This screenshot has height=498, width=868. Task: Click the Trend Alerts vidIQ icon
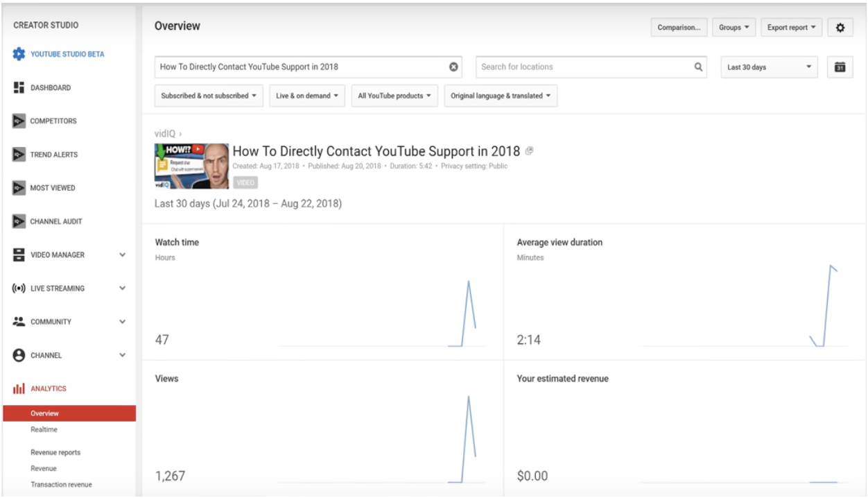19,155
